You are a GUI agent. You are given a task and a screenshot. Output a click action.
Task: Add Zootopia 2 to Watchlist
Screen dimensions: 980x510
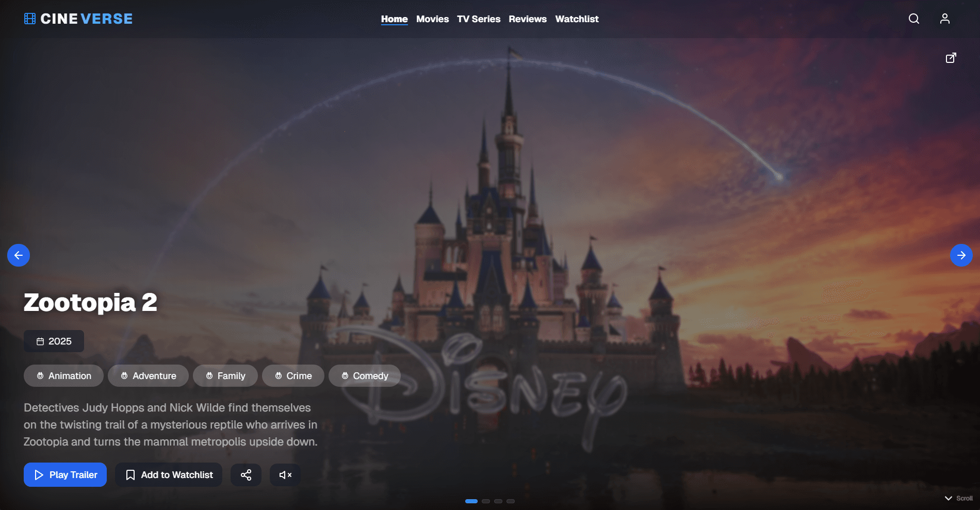(x=169, y=475)
